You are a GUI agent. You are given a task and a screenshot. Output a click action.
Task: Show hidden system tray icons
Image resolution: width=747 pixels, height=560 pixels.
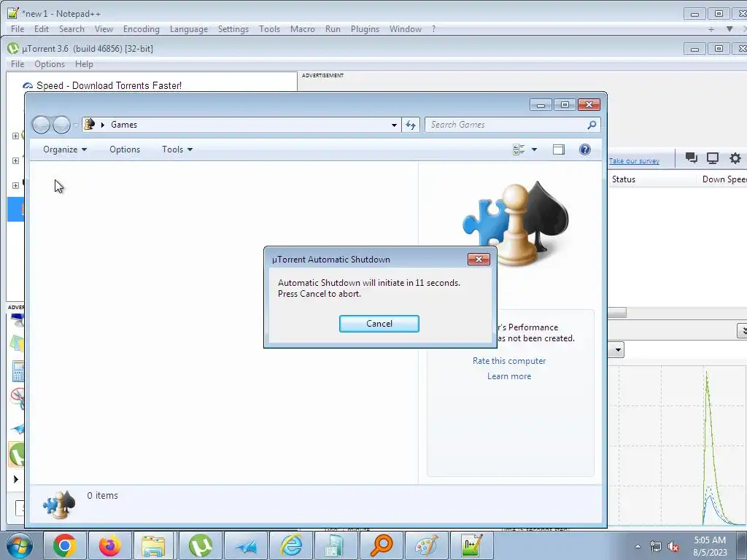(638, 546)
